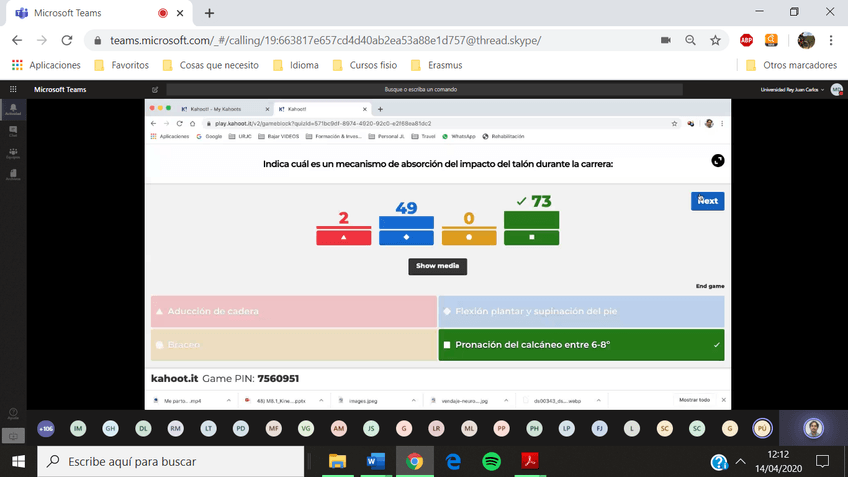Image resolution: width=848 pixels, height=477 pixels.
Task: Click the green square result bar
Action: pyautogui.click(x=532, y=228)
